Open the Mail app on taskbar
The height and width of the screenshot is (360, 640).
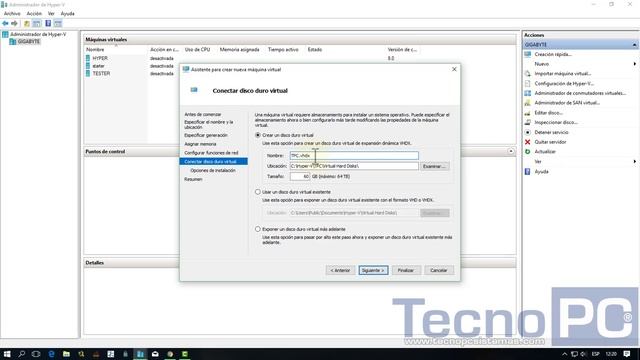point(155,354)
